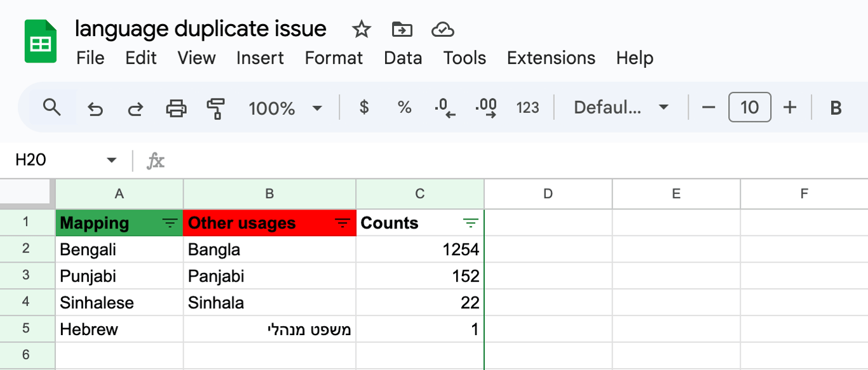Select row 2 header
This screenshot has width=868, height=370.
[x=26, y=249]
